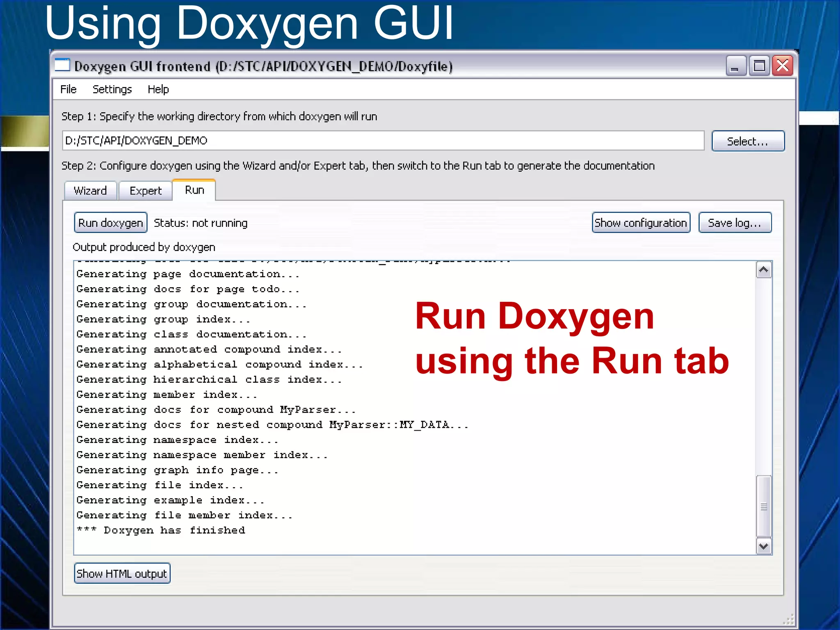Click 'Generating docs for compound MyParser...' line

[216, 409]
